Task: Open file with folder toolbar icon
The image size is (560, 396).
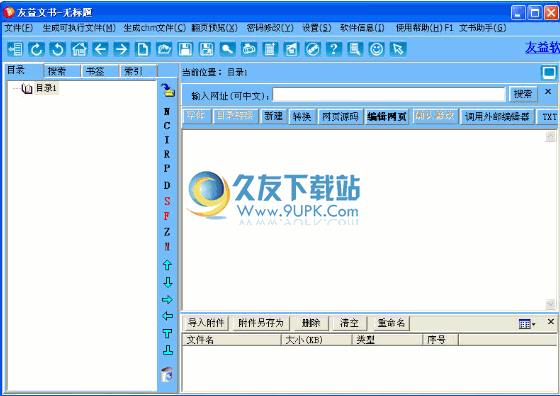Action: (164, 49)
